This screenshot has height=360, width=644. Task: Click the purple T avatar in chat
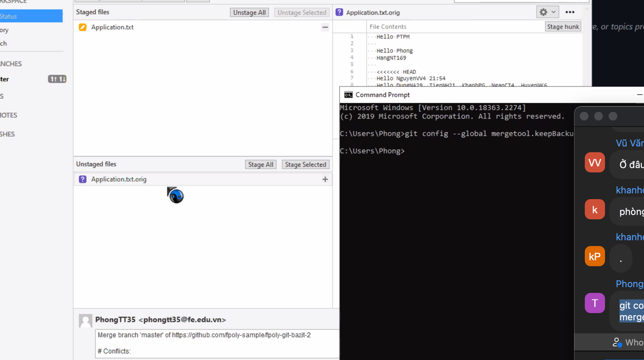coord(595,303)
